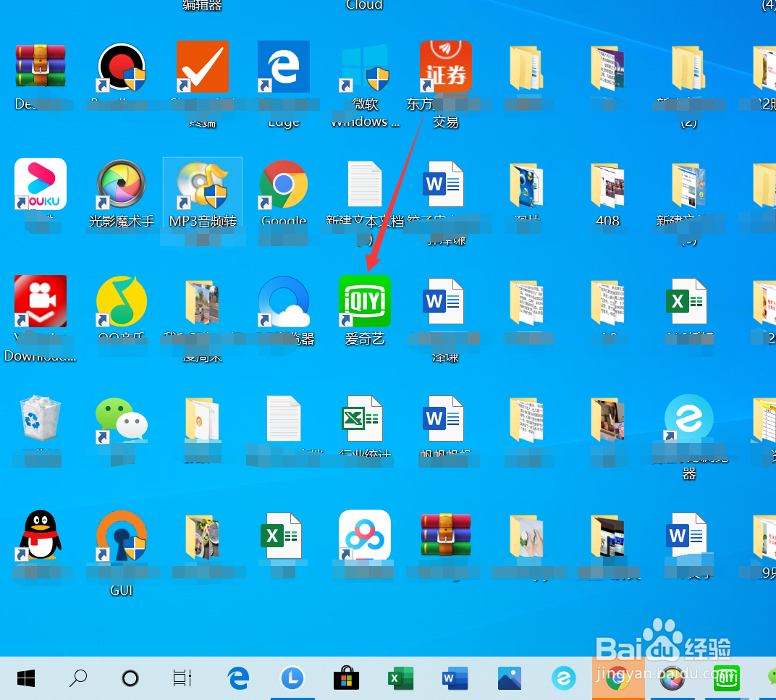Select the WinRAR archive labeled De...
The image size is (776, 700).
[41, 67]
